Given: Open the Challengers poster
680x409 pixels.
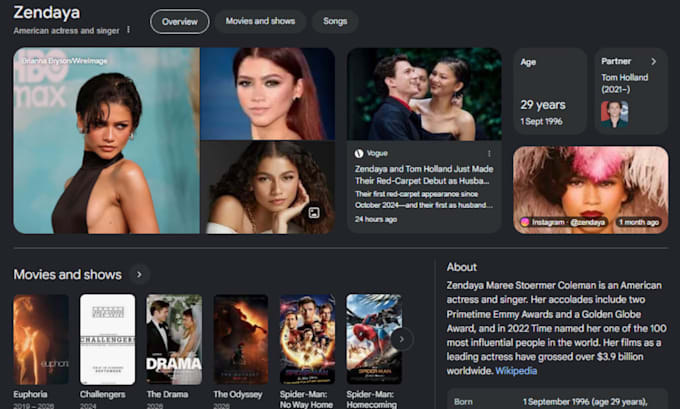Looking at the screenshot, I should 108,339.
